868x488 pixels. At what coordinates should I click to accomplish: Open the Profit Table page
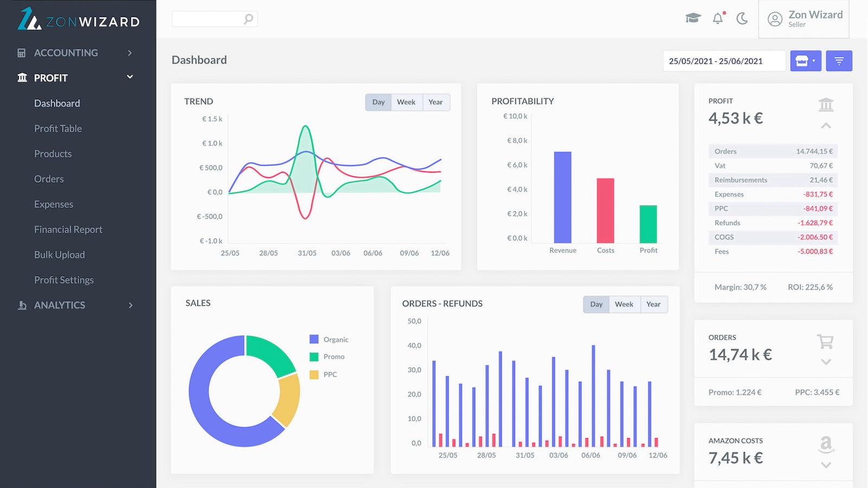tap(58, 129)
